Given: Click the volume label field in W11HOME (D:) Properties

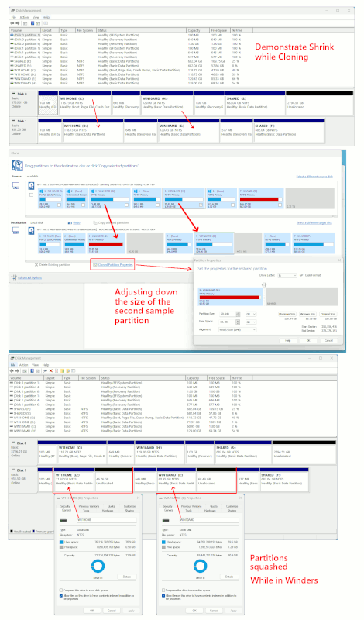Looking at the screenshot, I should pos(106,520).
